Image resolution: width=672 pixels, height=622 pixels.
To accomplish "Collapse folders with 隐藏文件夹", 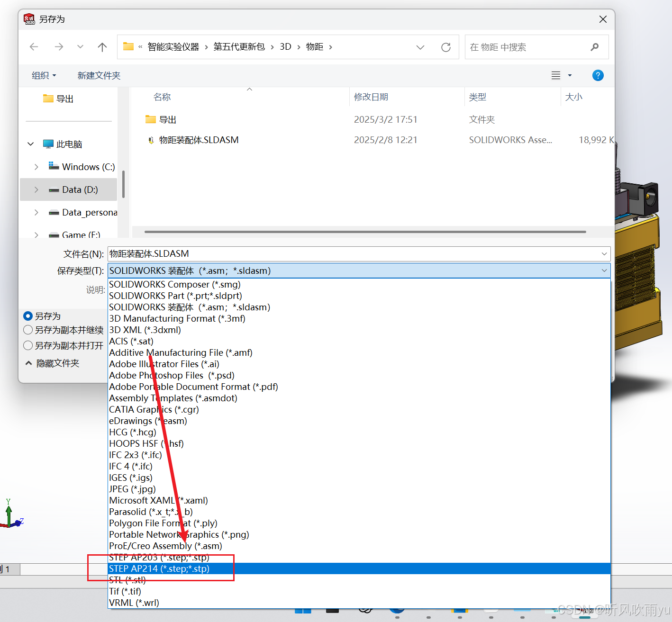I will coord(52,363).
